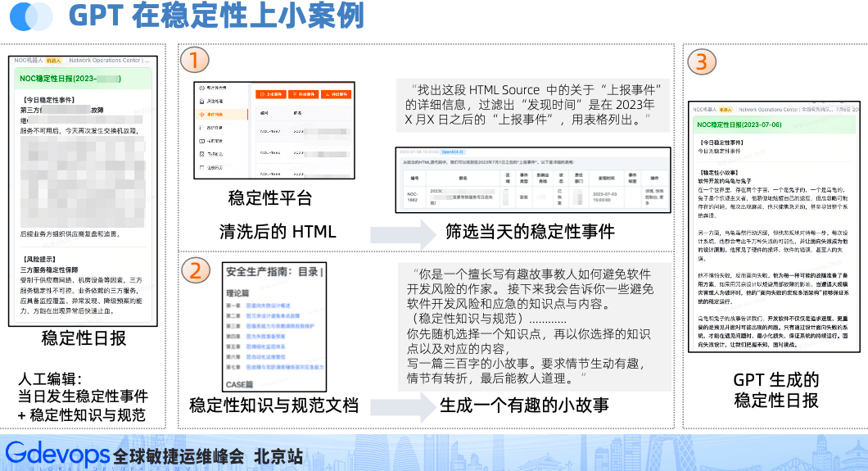Click the 操作 links cell in the NOC-1882 row

coord(654,197)
